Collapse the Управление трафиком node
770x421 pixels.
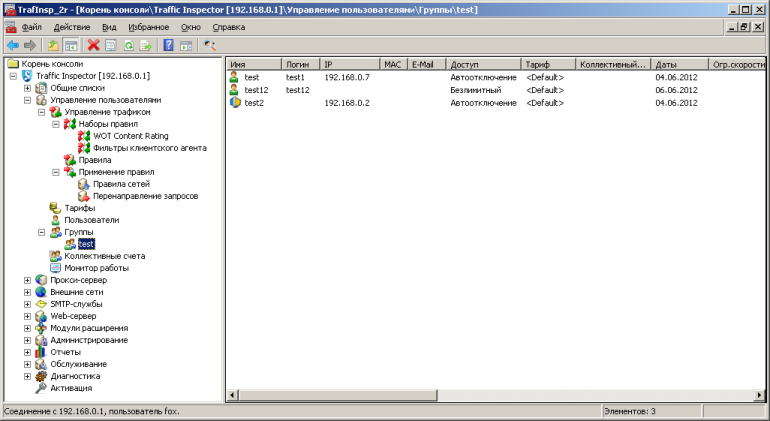pos(42,112)
